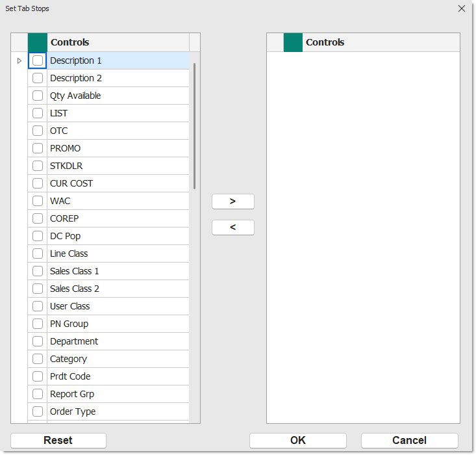Check the Description 1 checkbox

click(38, 60)
